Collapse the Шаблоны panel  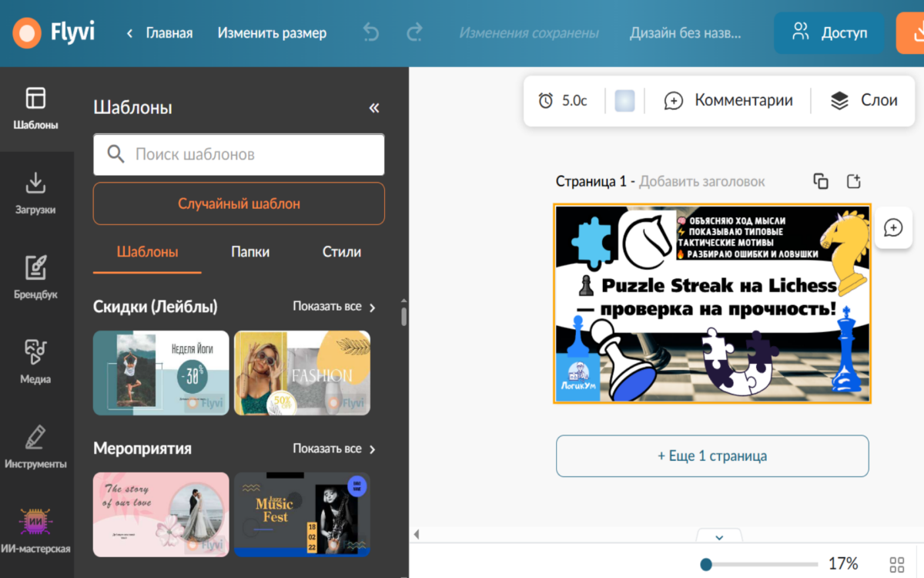374,108
